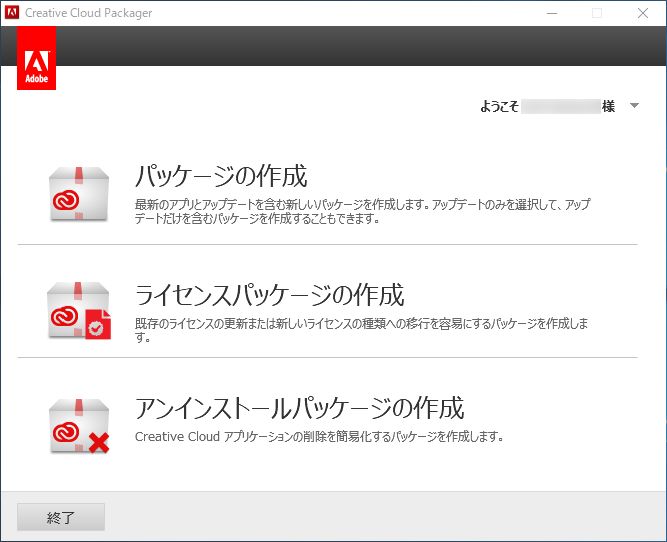Click the Creative Cloud Packager window title
Viewport: 667px width, 542px height.
point(88,13)
